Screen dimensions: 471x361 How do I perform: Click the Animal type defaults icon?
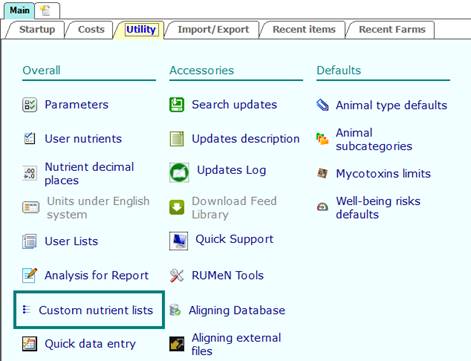(322, 105)
